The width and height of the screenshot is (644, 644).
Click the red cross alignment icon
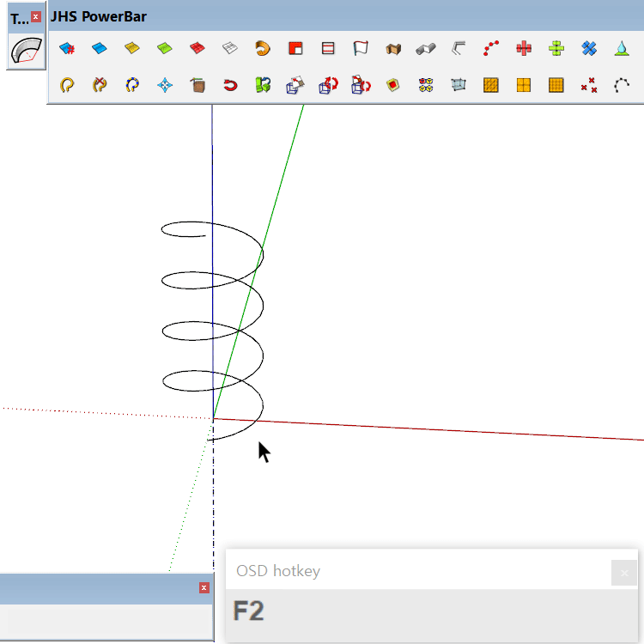click(x=524, y=48)
